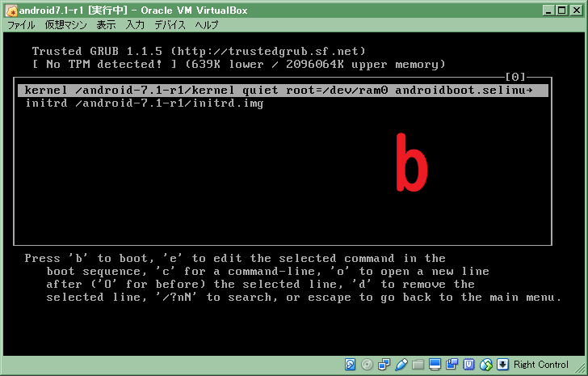Open the ヘルプ menu

pos(207,25)
